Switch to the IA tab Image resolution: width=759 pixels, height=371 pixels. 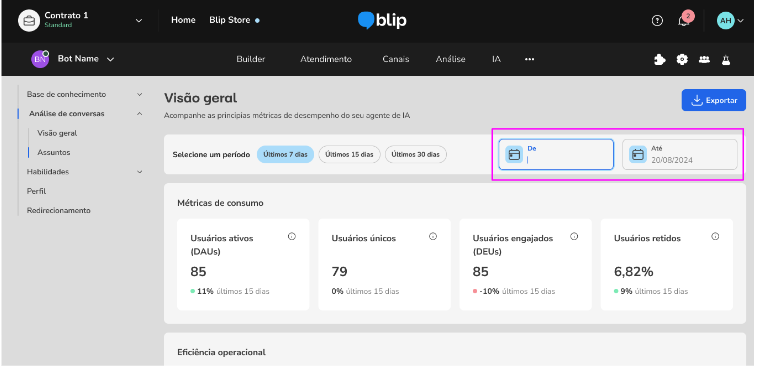click(496, 59)
